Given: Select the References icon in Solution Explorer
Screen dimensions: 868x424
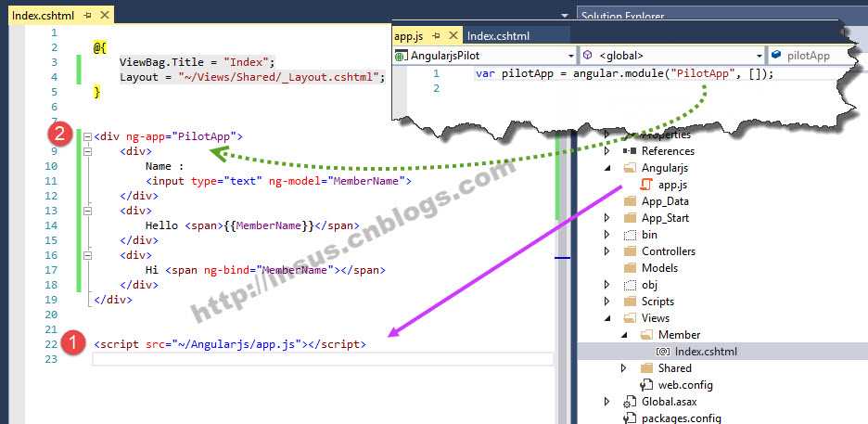Looking at the screenshot, I should [x=630, y=150].
